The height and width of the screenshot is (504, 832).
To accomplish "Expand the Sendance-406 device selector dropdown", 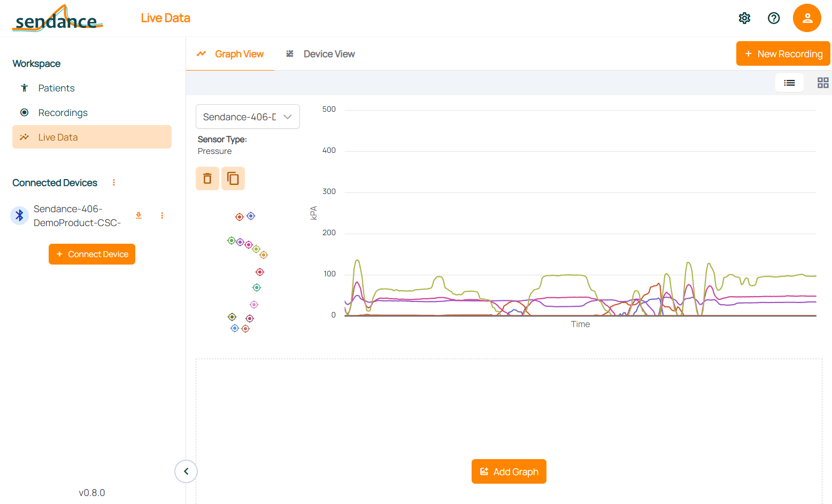I will pyautogui.click(x=248, y=117).
